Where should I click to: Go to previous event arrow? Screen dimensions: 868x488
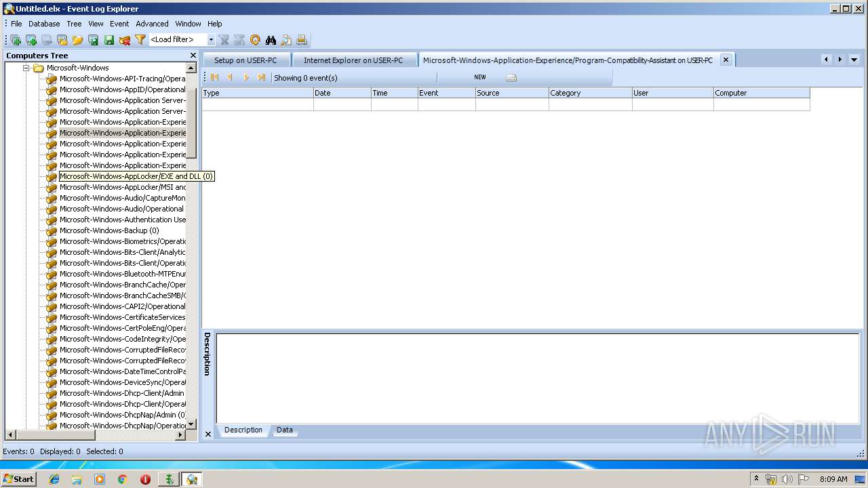[231, 77]
